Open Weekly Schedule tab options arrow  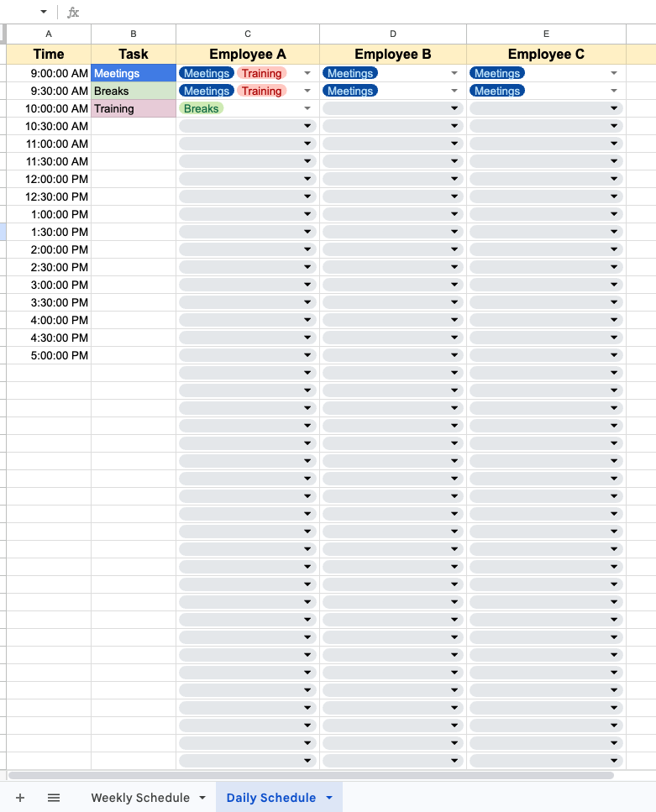tap(202, 798)
